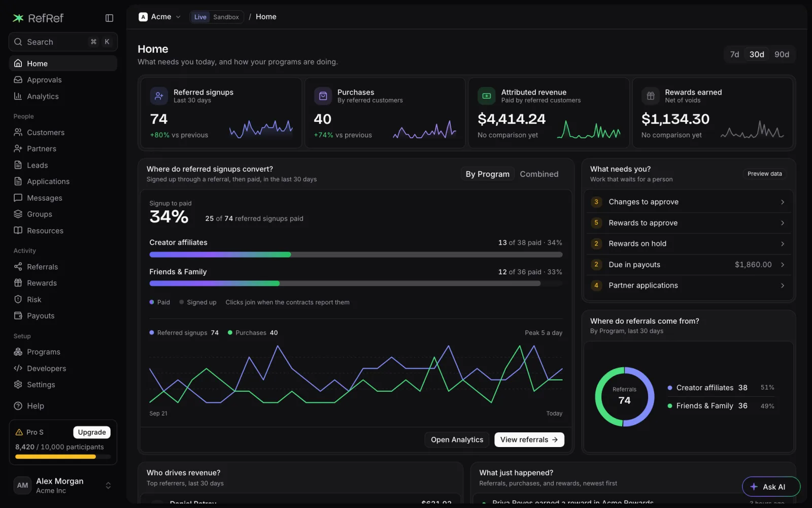Expand Partner applications row
This screenshot has height=508, width=812.
pyautogui.click(x=688, y=285)
